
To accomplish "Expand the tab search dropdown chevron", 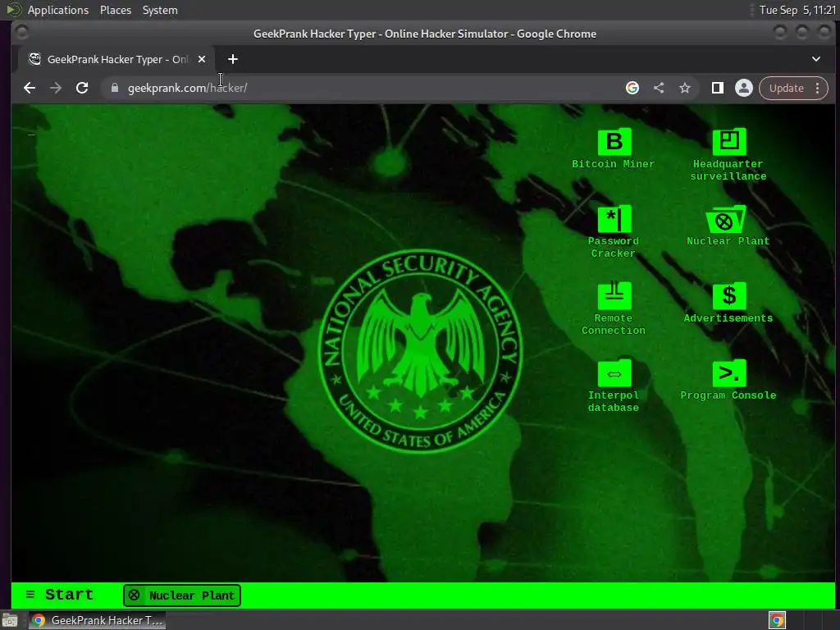I will [x=816, y=59].
